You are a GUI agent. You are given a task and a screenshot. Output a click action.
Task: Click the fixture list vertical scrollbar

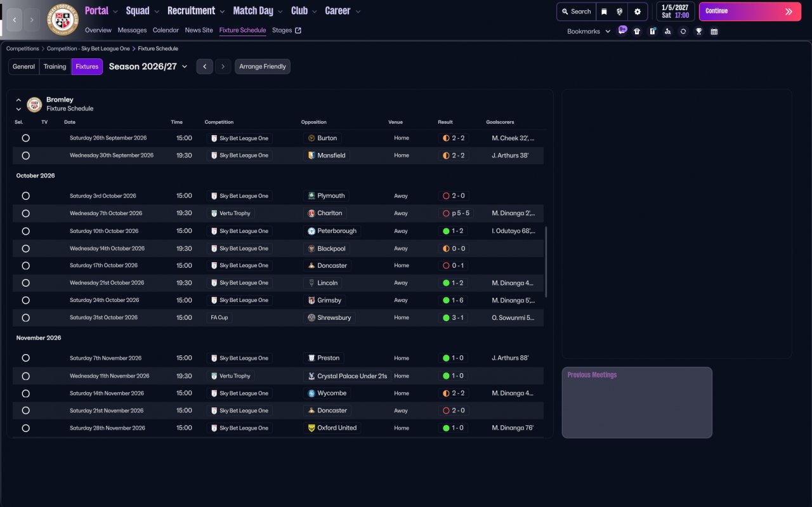point(546,262)
